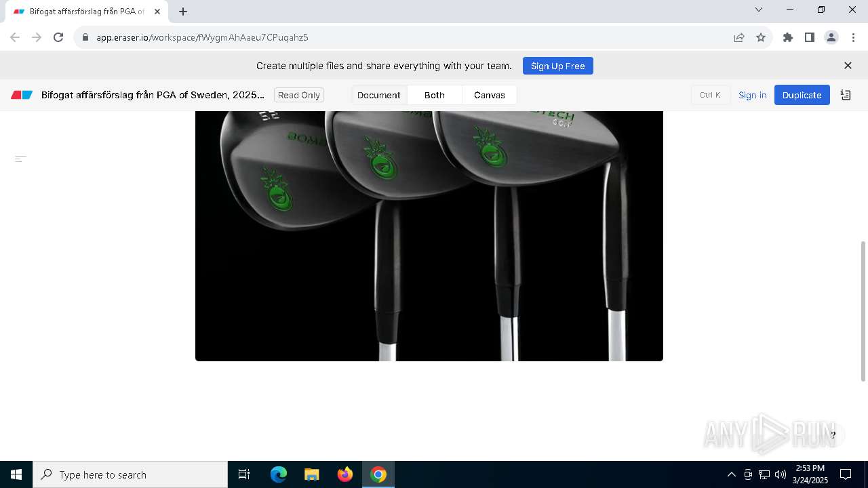The width and height of the screenshot is (868, 488).
Task: Launch Microsoft Edge from taskbar
Action: pos(279,474)
